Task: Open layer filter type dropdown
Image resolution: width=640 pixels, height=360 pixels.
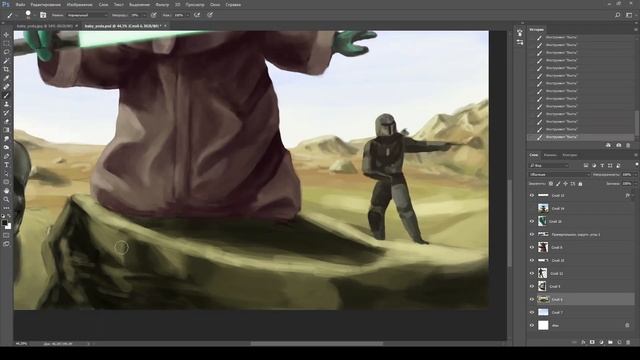Action: [x=549, y=165]
